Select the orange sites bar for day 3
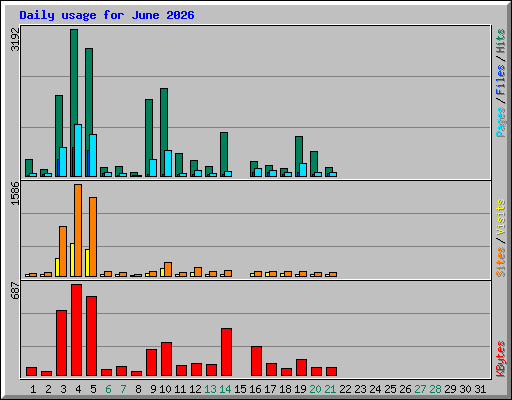This screenshot has width=512, height=400. [x=63, y=251]
